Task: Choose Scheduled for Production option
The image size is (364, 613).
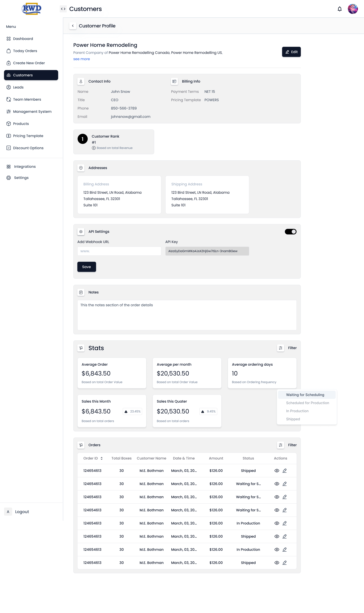Action: [x=307, y=403]
